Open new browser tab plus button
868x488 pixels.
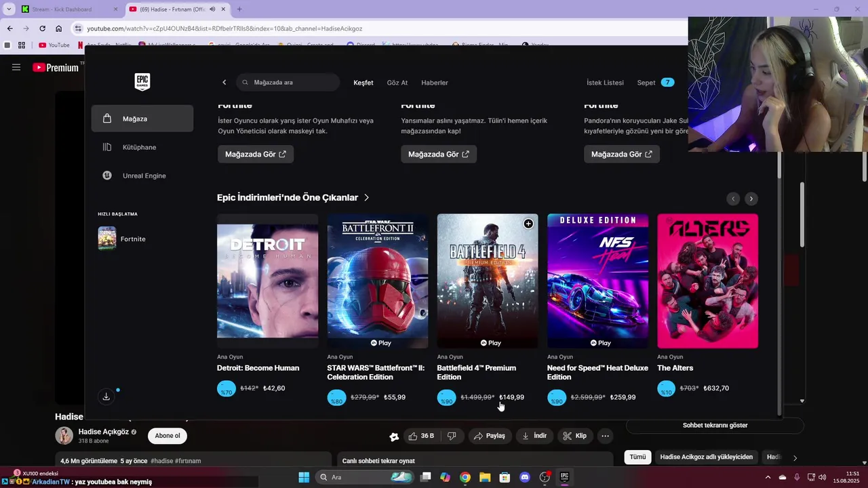[239, 9]
